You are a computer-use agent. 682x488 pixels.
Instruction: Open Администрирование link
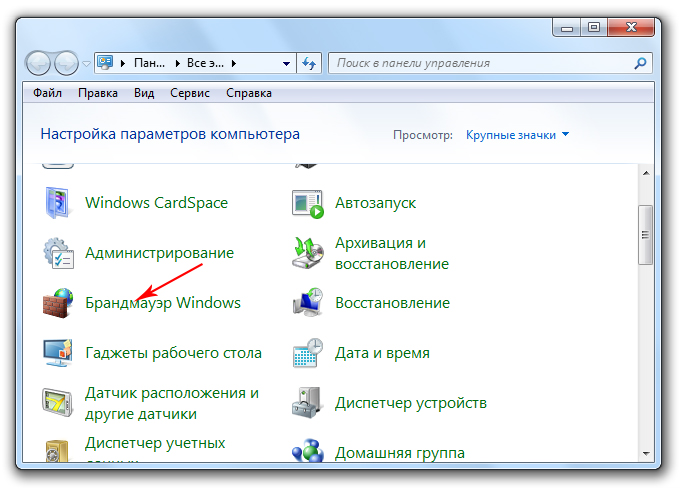pos(160,253)
